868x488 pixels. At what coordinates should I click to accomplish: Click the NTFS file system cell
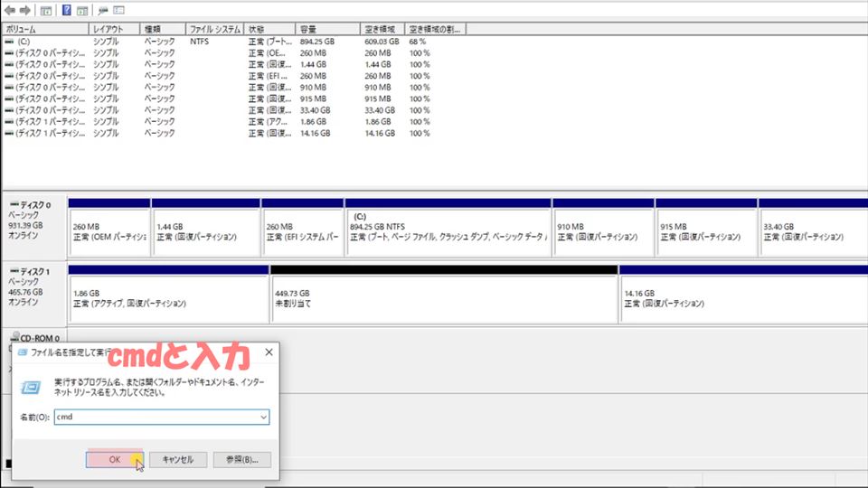(x=199, y=42)
